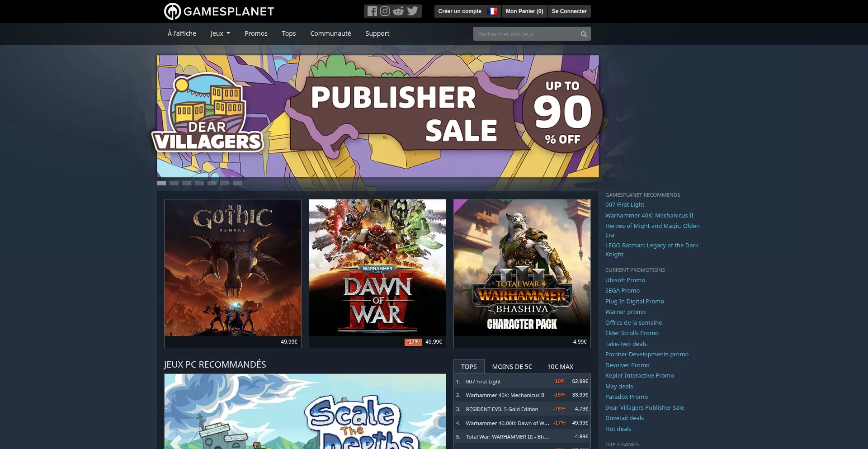The image size is (868, 449).
Task: Open the Dear Villagers Publisher Sale banner
Action: [378, 116]
